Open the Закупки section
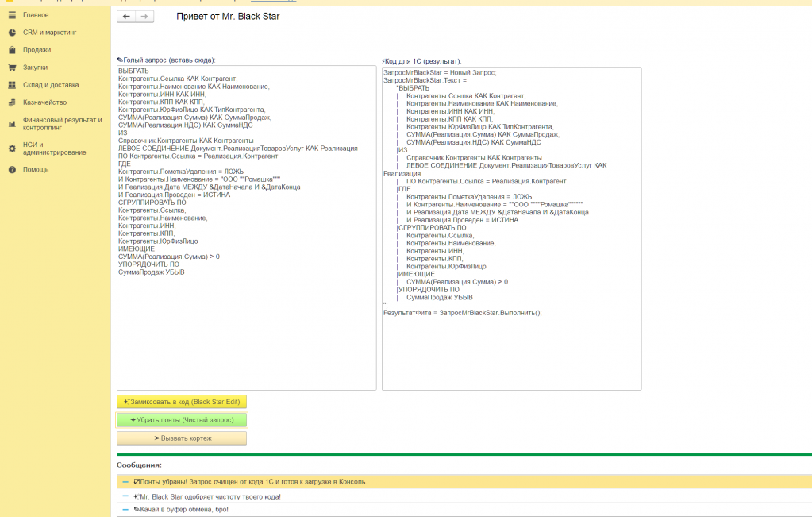This screenshot has width=812, height=517. (35, 68)
